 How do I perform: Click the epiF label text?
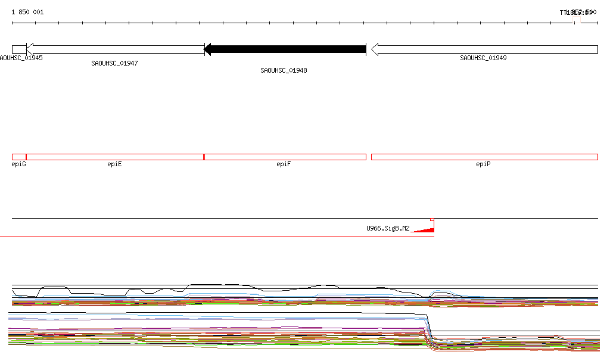[x=284, y=164]
